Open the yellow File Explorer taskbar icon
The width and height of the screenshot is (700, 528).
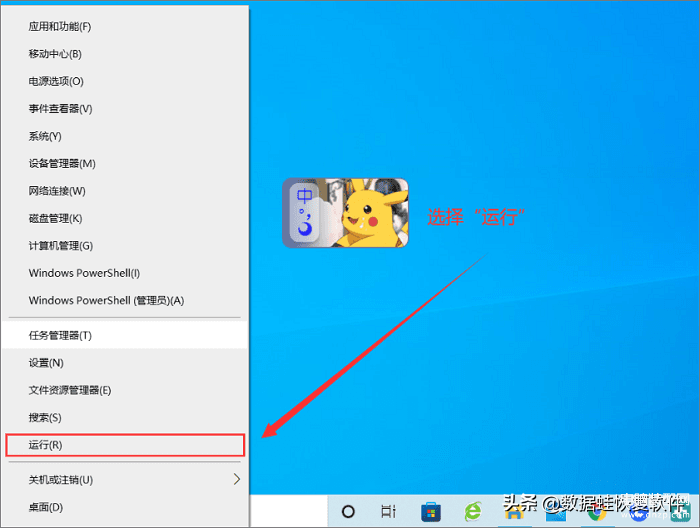514,513
